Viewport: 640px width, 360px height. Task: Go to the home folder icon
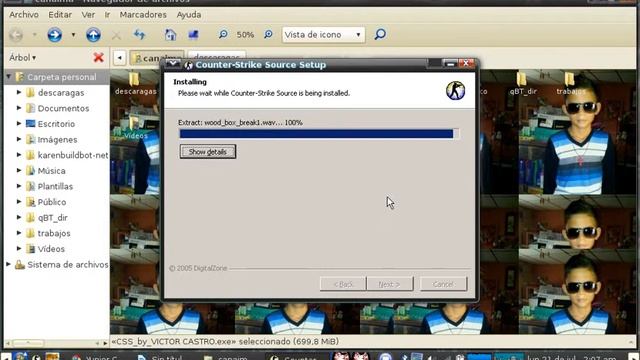click(x=170, y=35)
